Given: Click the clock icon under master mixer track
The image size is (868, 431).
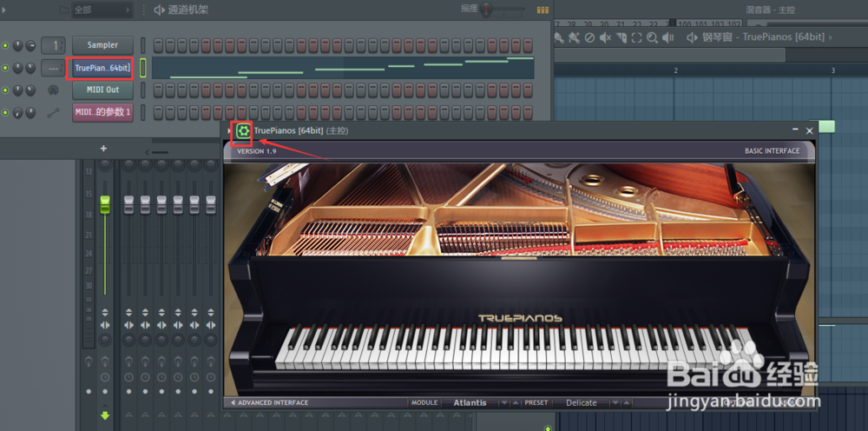Looking at the screenshot, I should [x=105, y=377].
